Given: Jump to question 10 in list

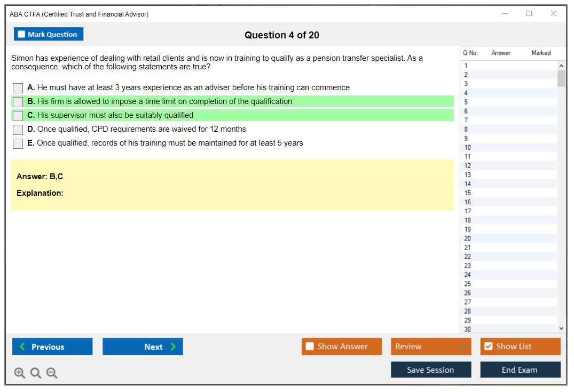Looking at the screenshot, I should pyautogui.click(x=468, y=148).
